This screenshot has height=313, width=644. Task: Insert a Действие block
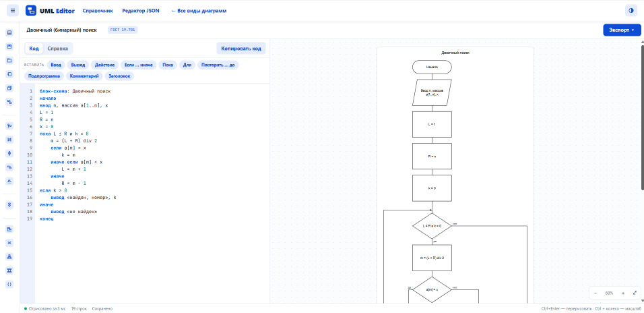(104, 65)
